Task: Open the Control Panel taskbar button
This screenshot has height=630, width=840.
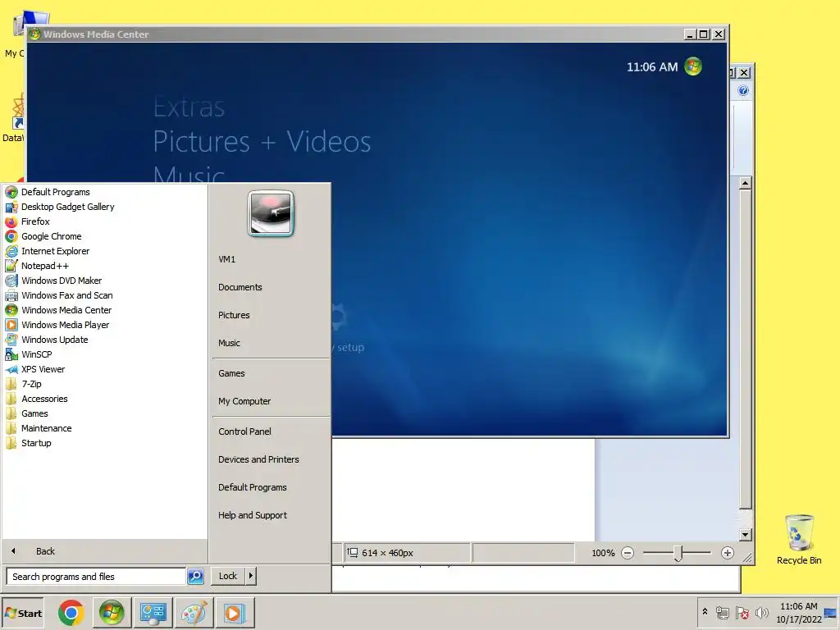Action: (x=153, y=613)
